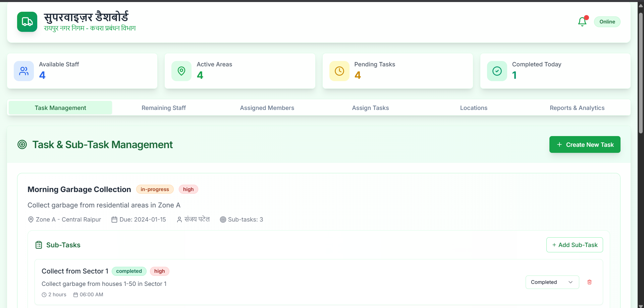
Task: Click the Add Sub-Task button
Action: pos(575,245)
